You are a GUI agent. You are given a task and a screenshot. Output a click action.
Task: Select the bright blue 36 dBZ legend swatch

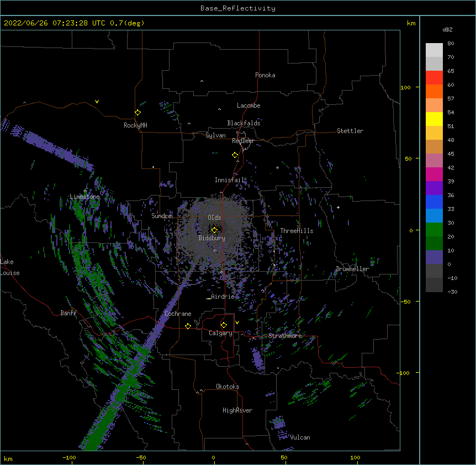434,202
